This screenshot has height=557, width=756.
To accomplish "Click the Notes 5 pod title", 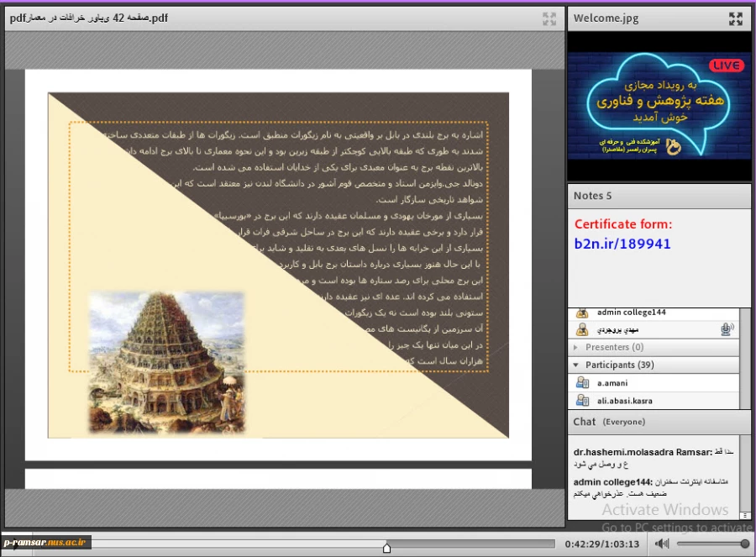I will point(592,196).
